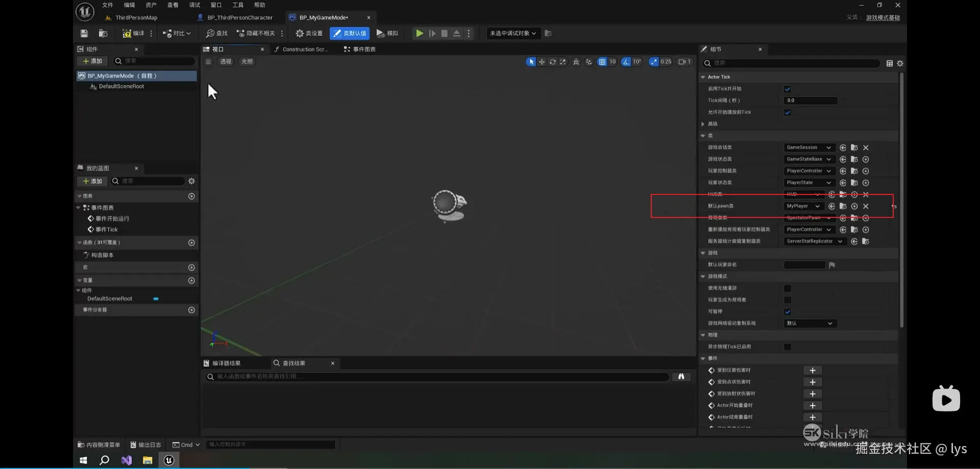
Task: Switch to the Construction Script tab
Action: pos(301,50)
